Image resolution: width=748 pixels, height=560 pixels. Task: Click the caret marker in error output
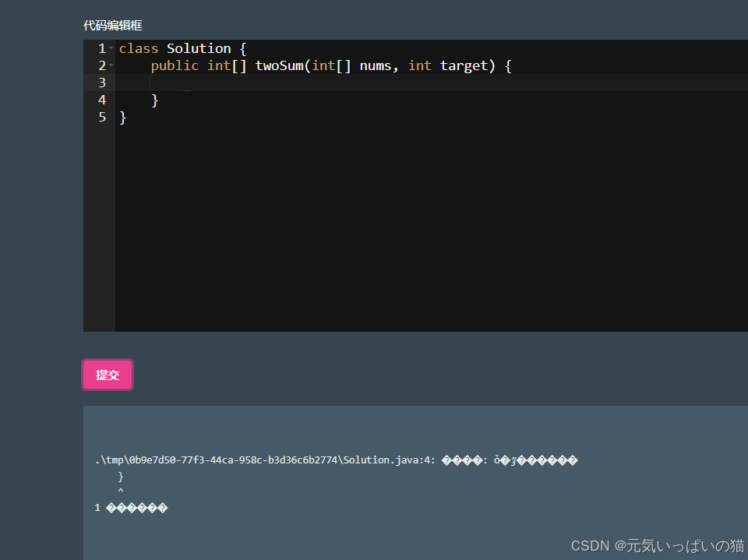click(121, 491)
